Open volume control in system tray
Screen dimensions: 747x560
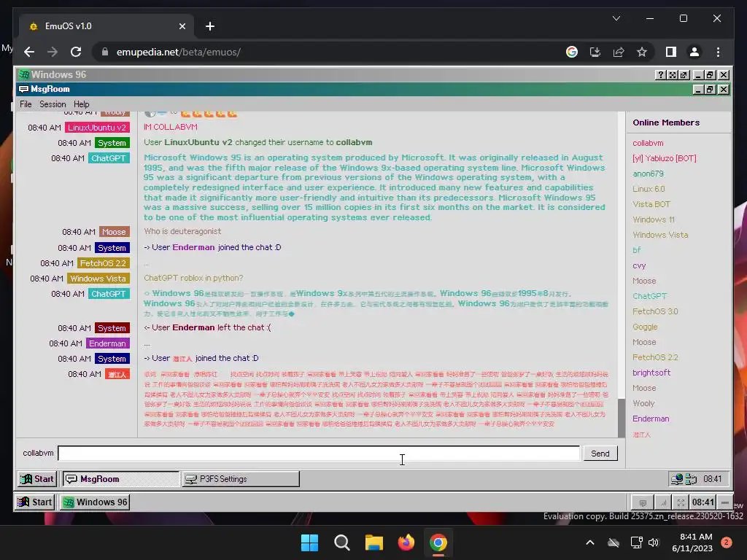[654, 542]
